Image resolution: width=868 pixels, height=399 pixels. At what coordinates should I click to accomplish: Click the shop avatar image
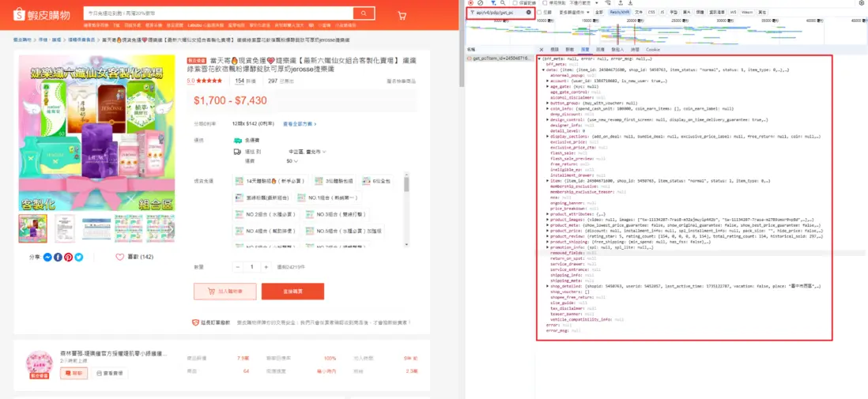click(x=39, y=363)
